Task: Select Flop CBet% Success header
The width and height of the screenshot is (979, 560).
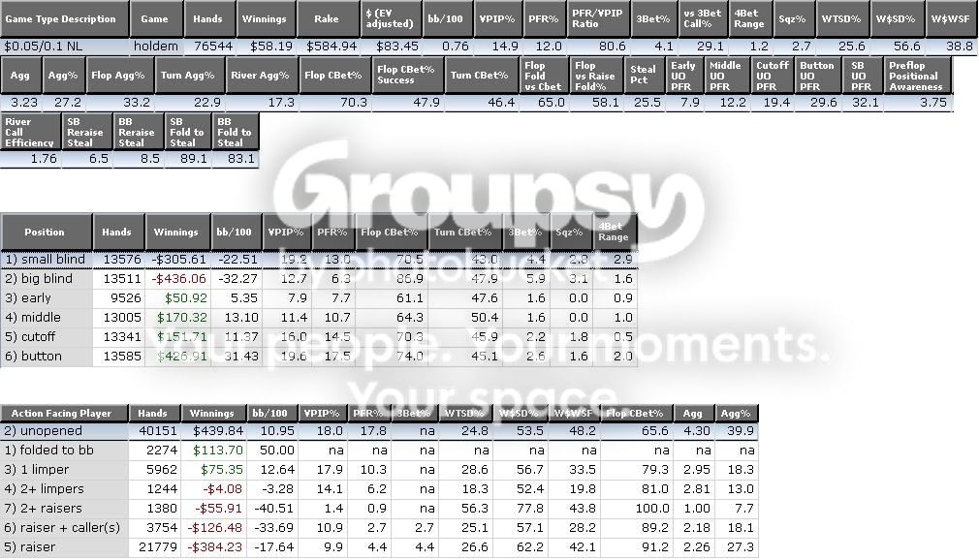Action: click(x=406, y=76)
